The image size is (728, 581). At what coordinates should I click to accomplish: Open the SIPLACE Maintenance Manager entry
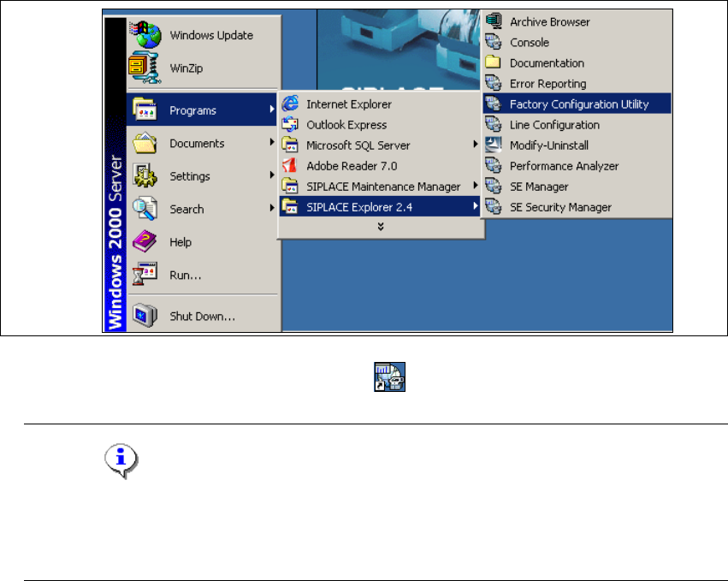coord(380,186)
